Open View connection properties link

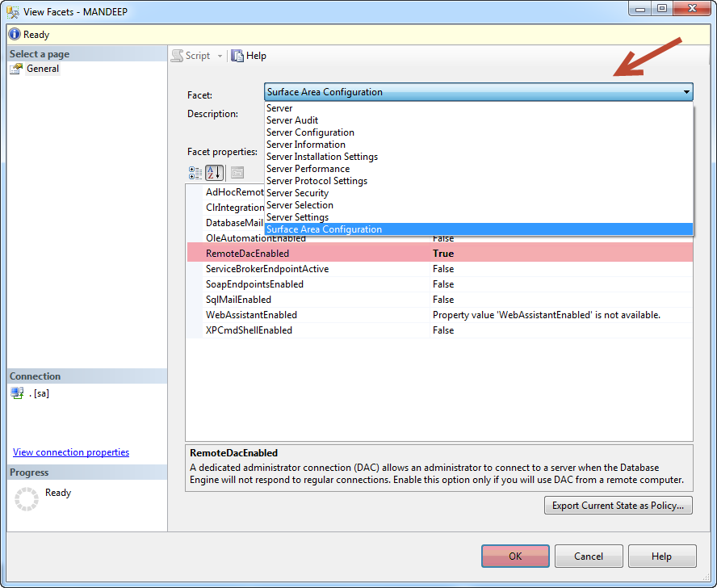click(x=71, y=452)
